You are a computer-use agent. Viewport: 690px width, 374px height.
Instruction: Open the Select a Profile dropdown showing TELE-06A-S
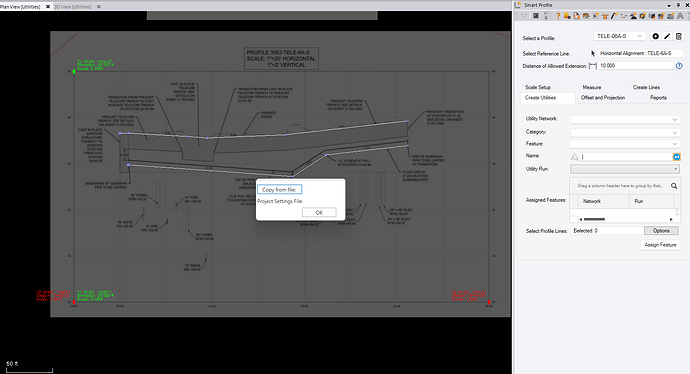click(x=620, y=36)
